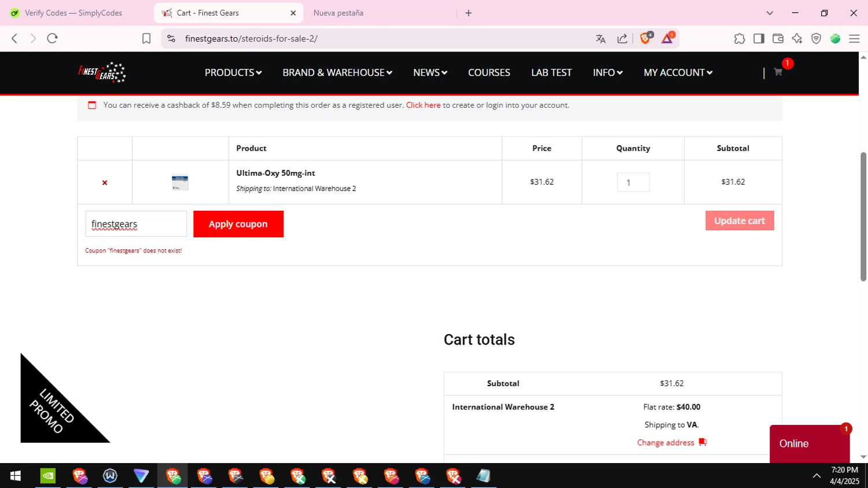Screen dimensions: 868x488
Task: Open the tab search dropdown arrow
Action: tap(770, 13)
